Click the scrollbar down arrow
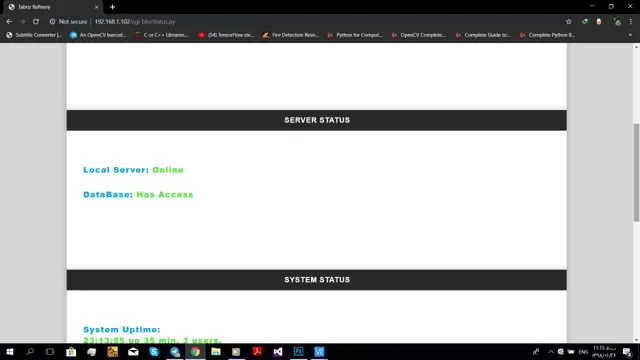640x360 pixels. click(x=636, y=340)
